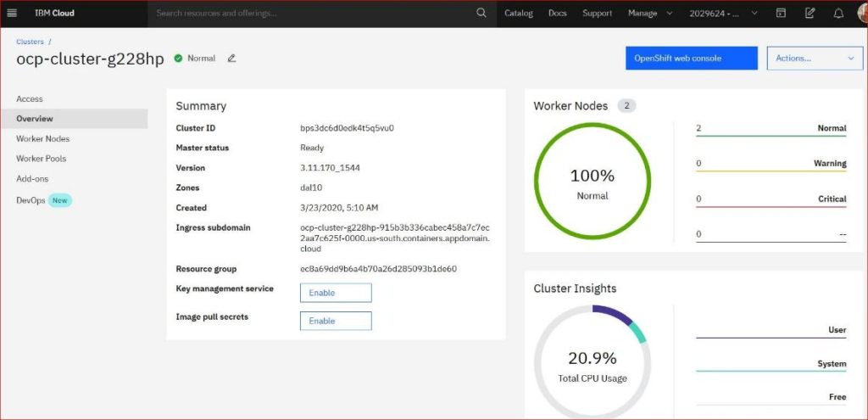Go to Worker Pools section
The image size is (868, 420).
pyautogui.click(x=41, y=159)
